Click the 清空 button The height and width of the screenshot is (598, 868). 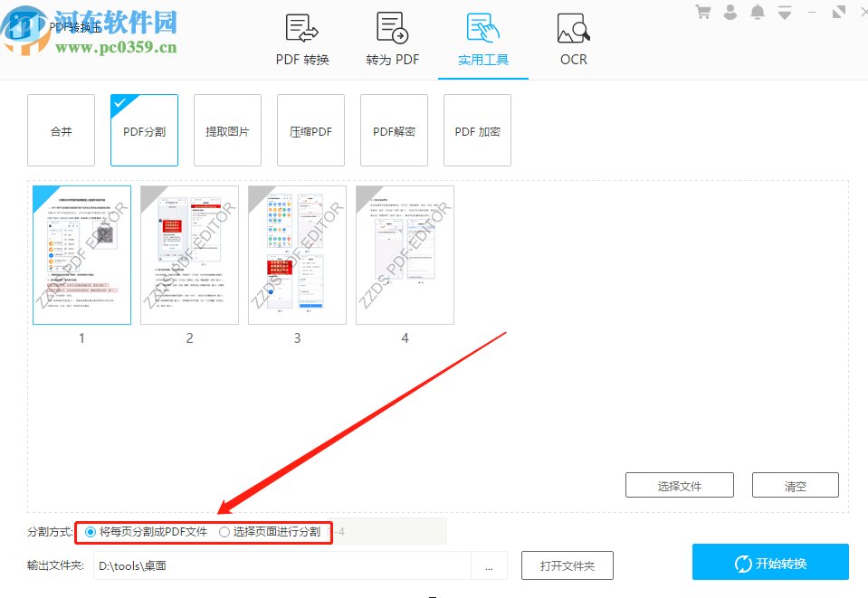[x=796, y=485]
